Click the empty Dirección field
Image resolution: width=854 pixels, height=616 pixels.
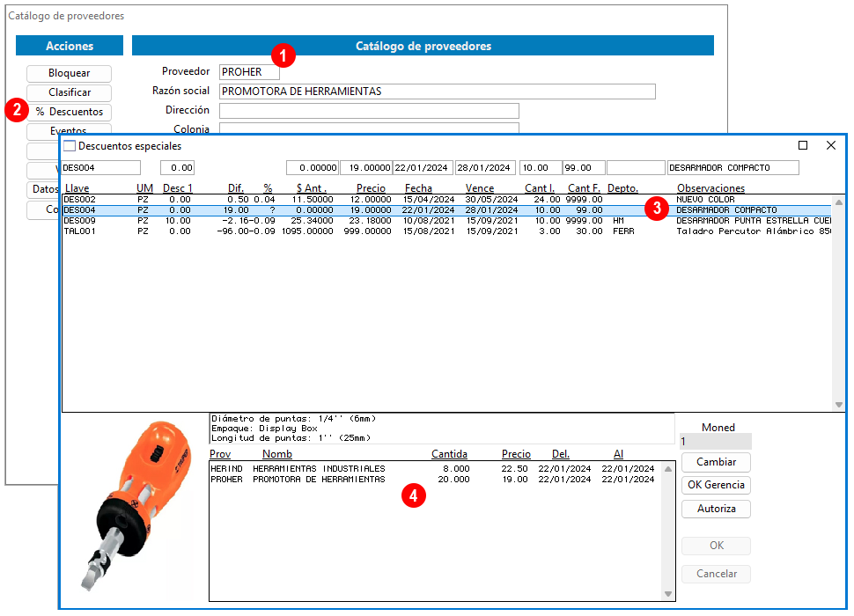[x=369, y=111]
